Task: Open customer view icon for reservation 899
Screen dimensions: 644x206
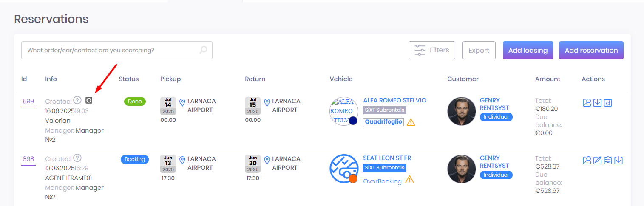Action: point(587,103)
